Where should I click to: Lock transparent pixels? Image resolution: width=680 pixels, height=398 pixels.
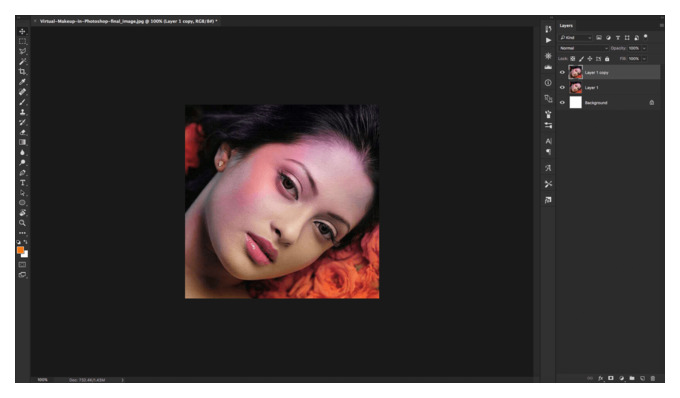573,59
